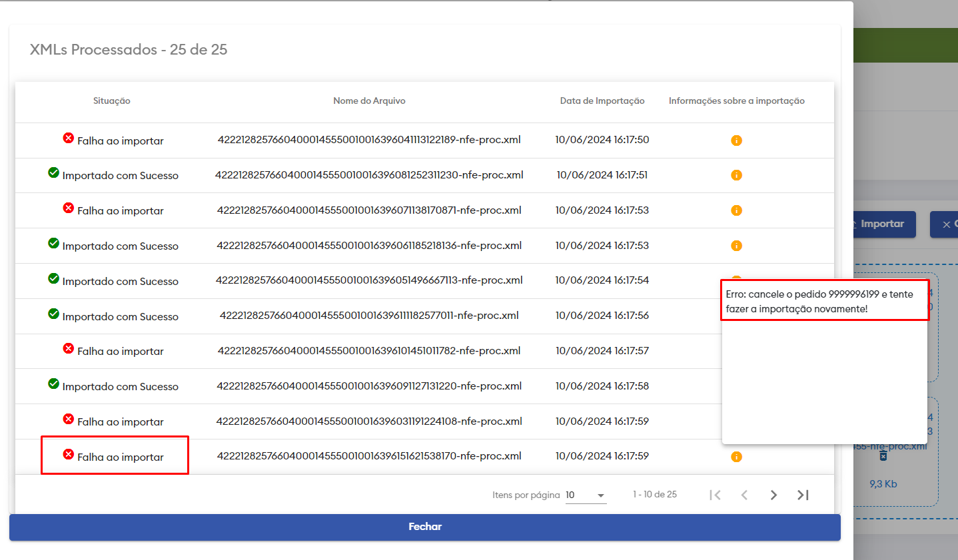Sort by Situação column header
Viewport: 958px width, 560px height.
coord(111,101)
